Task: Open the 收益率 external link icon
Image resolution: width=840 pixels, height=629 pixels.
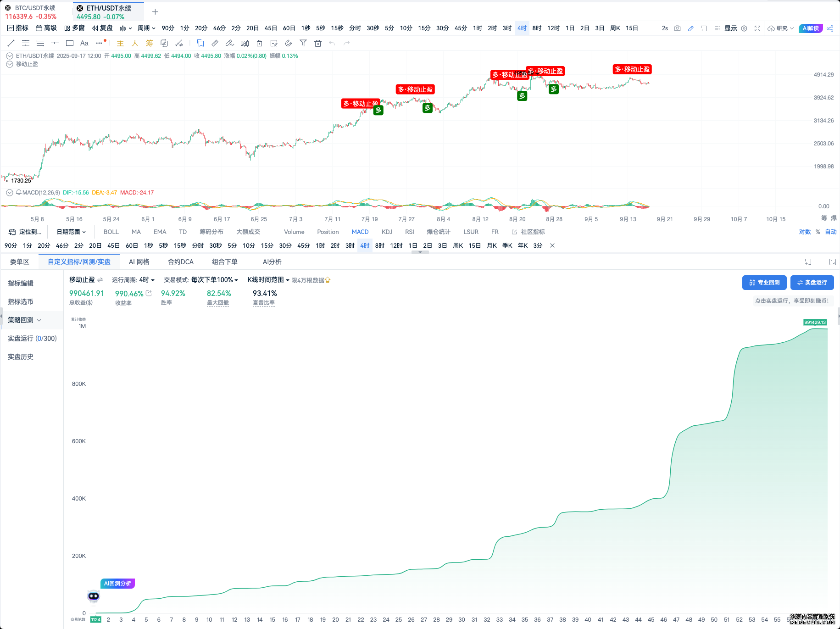Action: pyautogui.click(x=149, y=293)
